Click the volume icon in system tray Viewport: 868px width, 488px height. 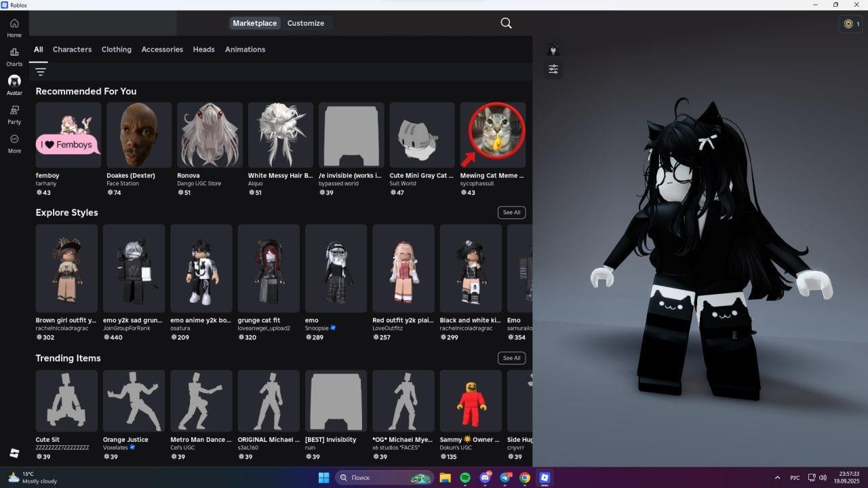coord(823,477)
